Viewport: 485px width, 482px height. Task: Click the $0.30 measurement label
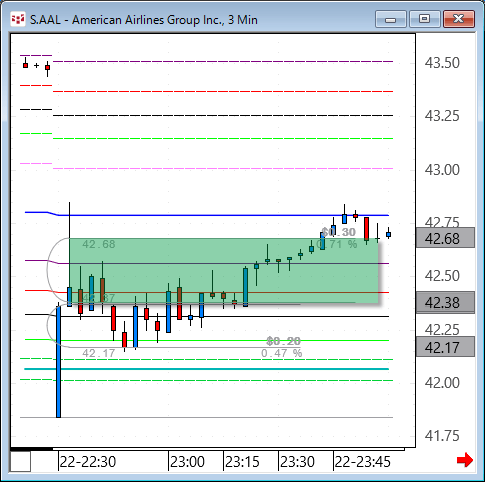point(338,232)
